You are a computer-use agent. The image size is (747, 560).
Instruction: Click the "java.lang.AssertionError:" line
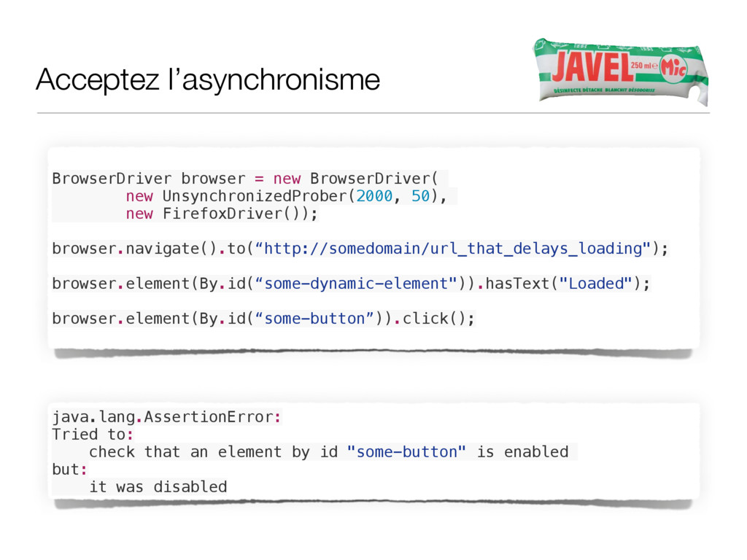click(x=167, y=417)
